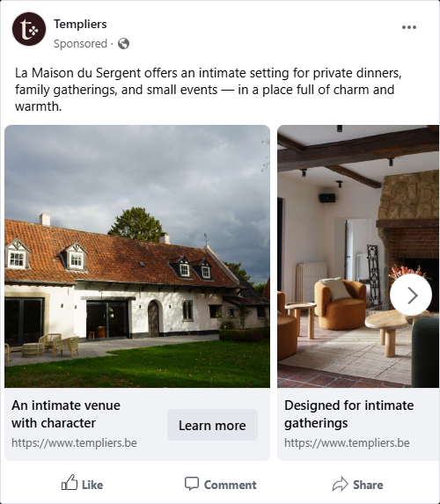Click the thumbs-up Like icon

pos(70,482)
